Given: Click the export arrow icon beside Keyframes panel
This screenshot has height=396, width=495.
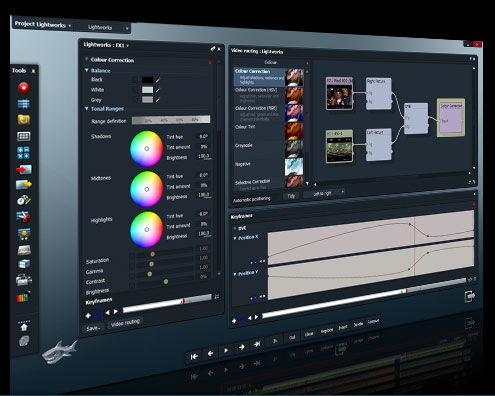Looking at the screenshot, I should pos(470,296).
